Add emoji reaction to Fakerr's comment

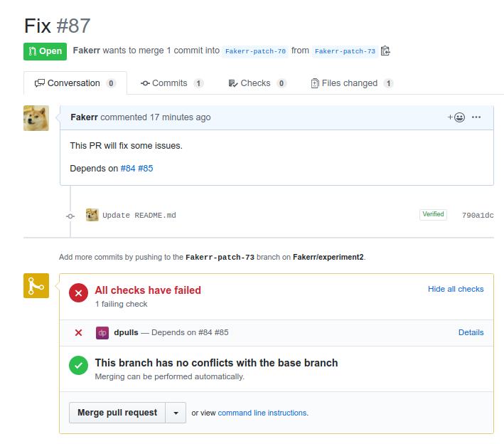(x=456, y=117)
